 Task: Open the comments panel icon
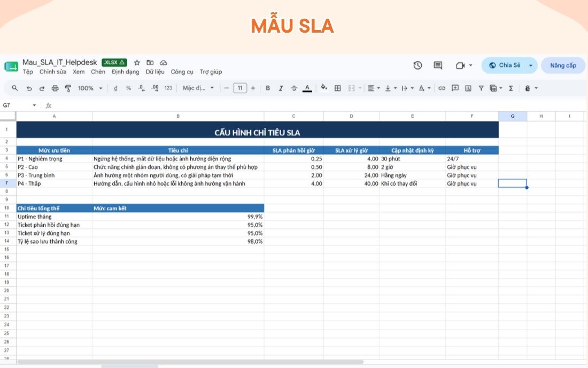click(438, 65)
